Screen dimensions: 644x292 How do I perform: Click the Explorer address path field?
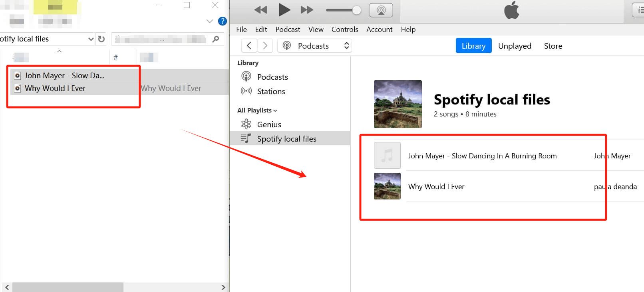[43, 39]
